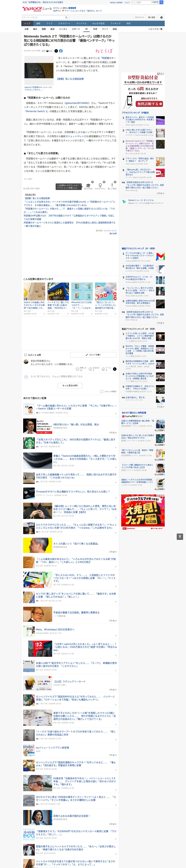Click 記事に関する報告 report icon link
The image size is (186, 868).
click(32, 188)
